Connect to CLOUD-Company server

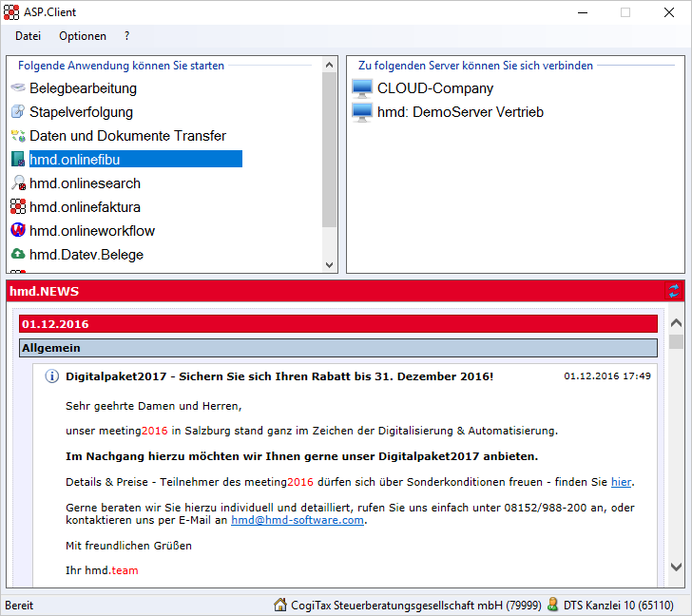pyautogui.click(x=435, y=88)
